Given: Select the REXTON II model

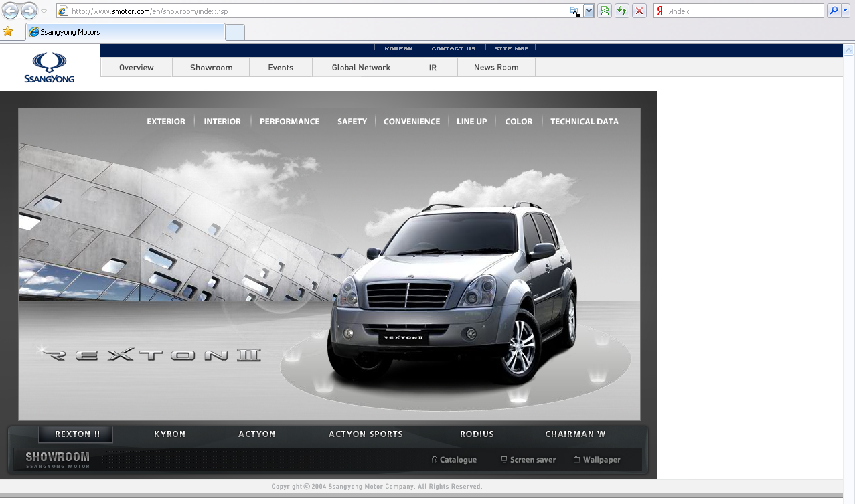Looking at the screenshot, I should [x=76, y=434].
